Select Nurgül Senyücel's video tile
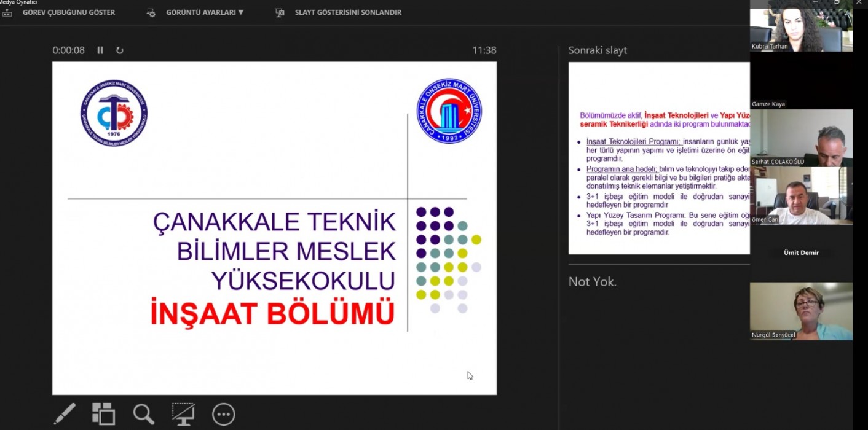The height and width of the screenshot is (430, 868). coord(801,311)
